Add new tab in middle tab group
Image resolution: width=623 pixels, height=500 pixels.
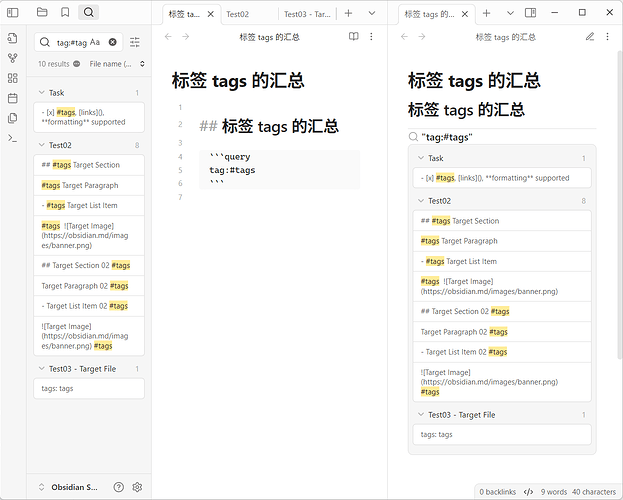click(348, 13)
